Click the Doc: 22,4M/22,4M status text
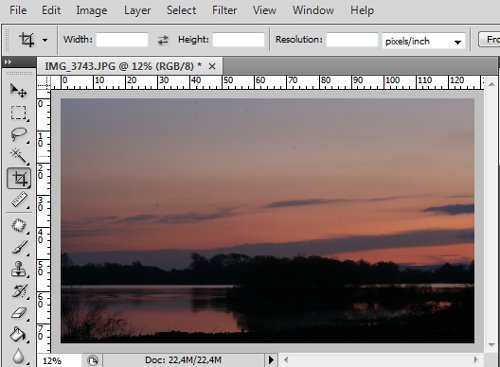 pos(183,360)
